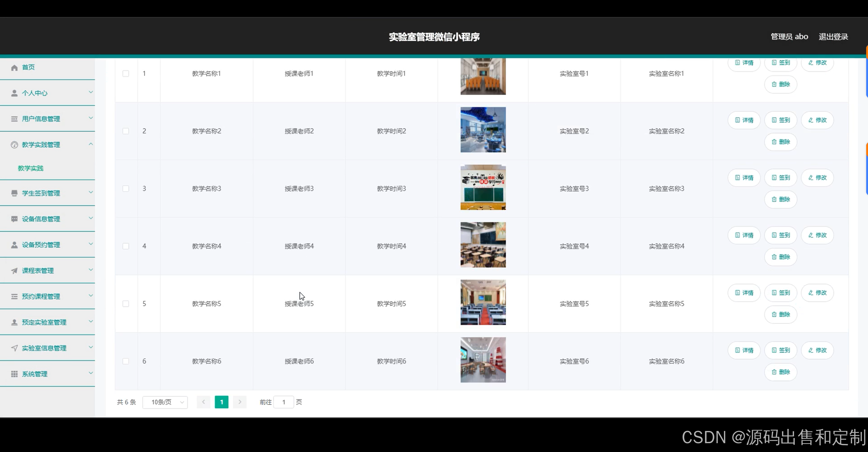
Task: Open the 教学实践 submenu item
Action: point(31,168)
